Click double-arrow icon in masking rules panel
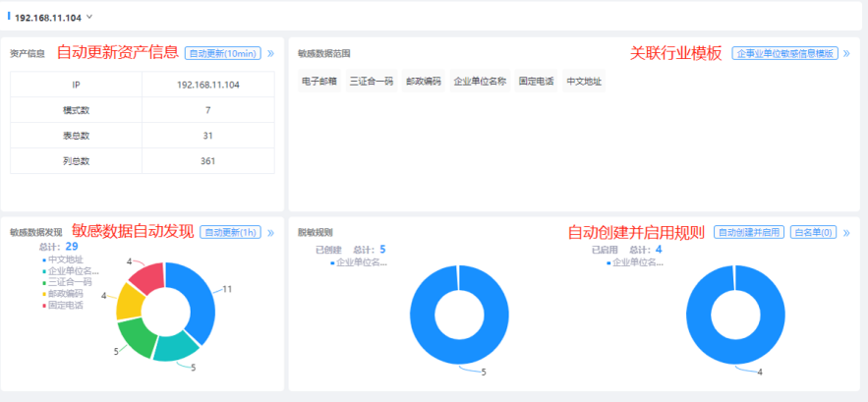 point(847,233)
